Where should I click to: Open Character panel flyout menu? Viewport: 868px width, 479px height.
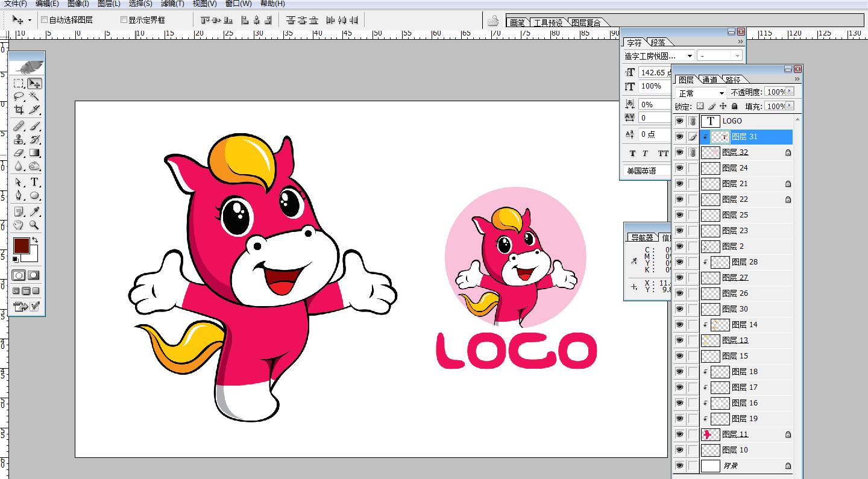pos(740,42)
